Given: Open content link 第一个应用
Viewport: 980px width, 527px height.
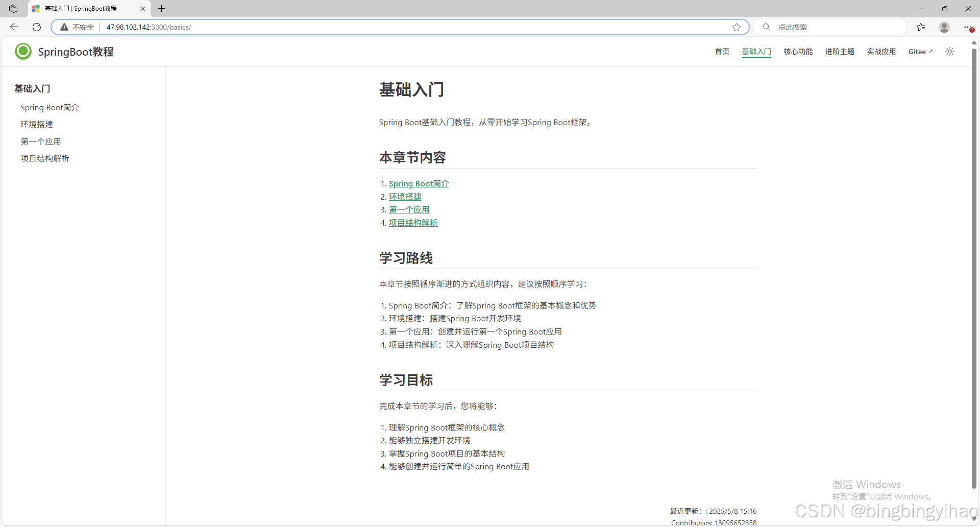Looking at the screenshot, I should (x=409, y=209).
